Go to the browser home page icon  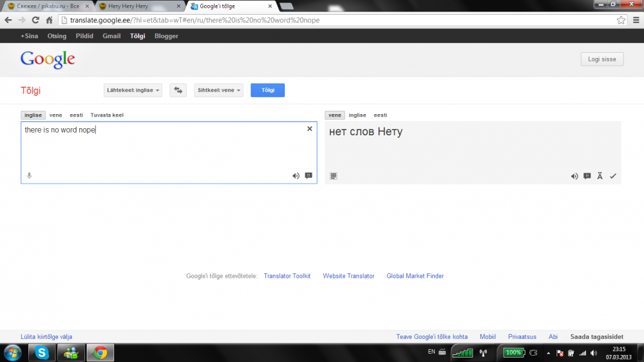50,20
